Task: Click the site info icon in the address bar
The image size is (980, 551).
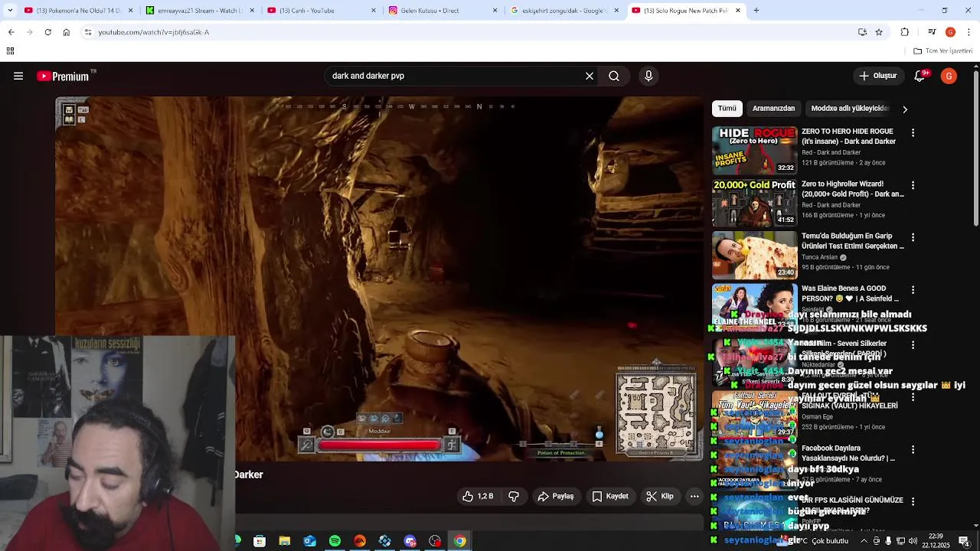Action: (x=88, y=32)
